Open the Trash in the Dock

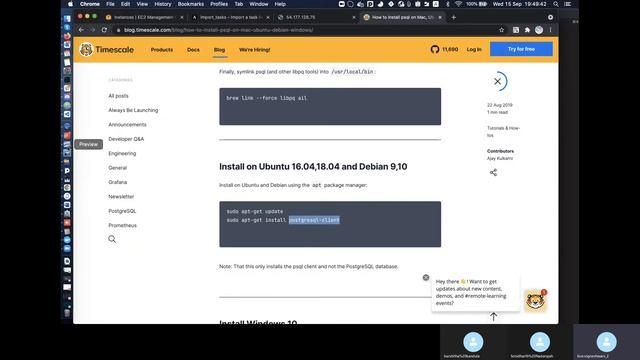67,313
